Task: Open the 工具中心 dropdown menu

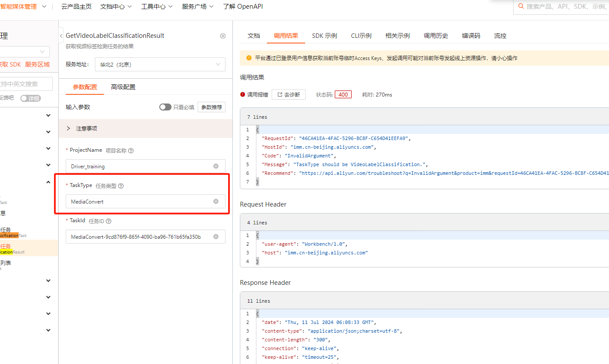Action: pyautogui.click(x=157, y=7)
